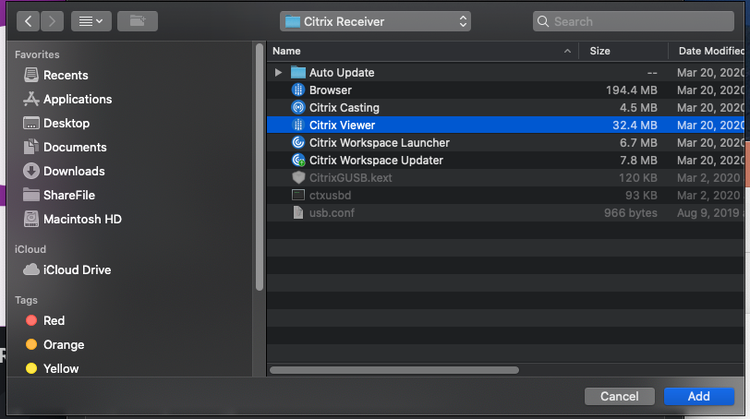Click the CitrixGUSB.kext file name

[x=351, y=178]
